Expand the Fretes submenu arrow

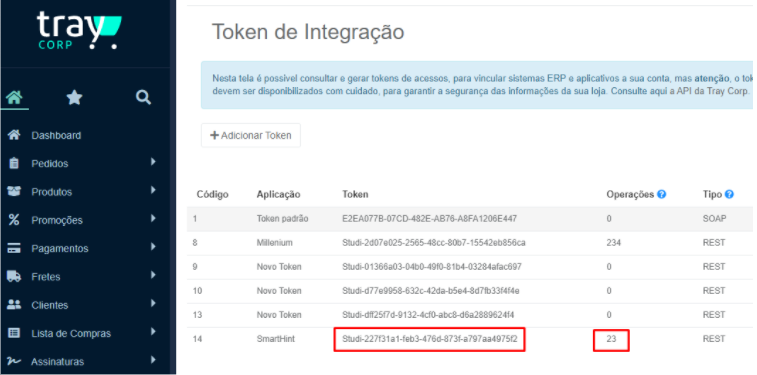pos(154,275)
